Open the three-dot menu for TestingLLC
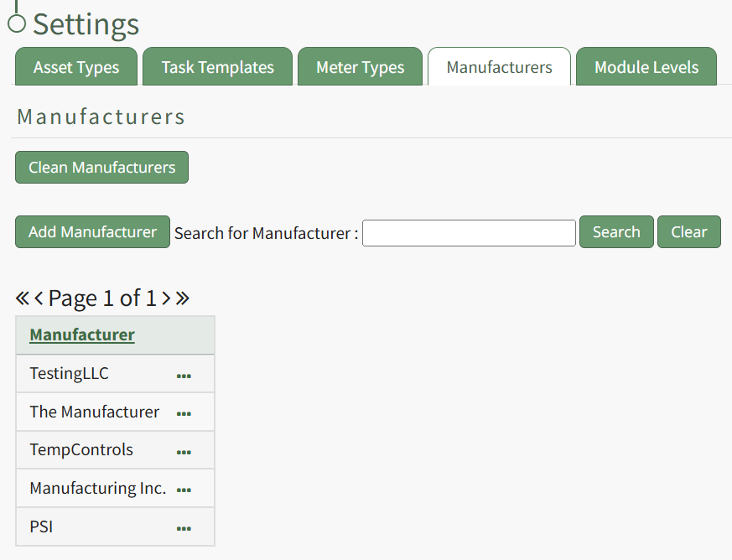Viewport: 732px width, 560px height. 184,376
